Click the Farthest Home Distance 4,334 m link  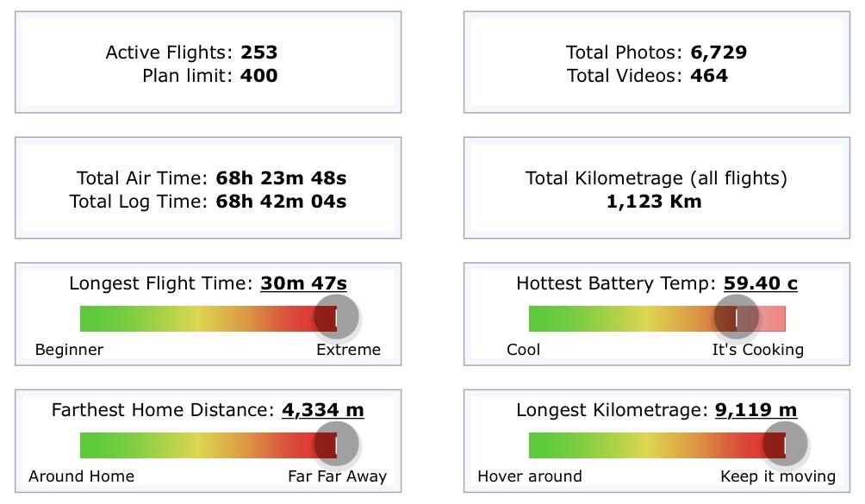tap(322, 410)
